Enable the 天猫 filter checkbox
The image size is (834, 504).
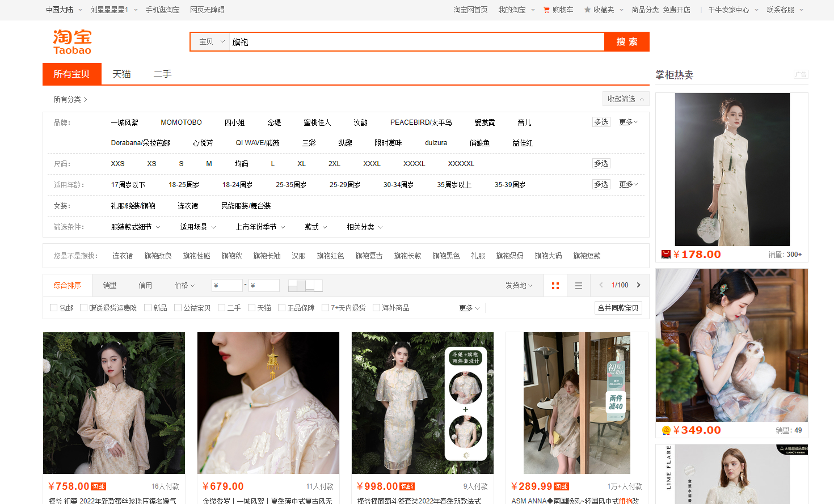pyautogui.click(x=251, y=308)
